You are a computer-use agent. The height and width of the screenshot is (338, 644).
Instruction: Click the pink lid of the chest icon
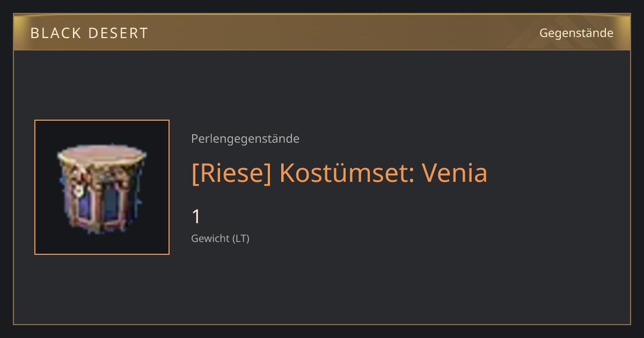(102, 157)
